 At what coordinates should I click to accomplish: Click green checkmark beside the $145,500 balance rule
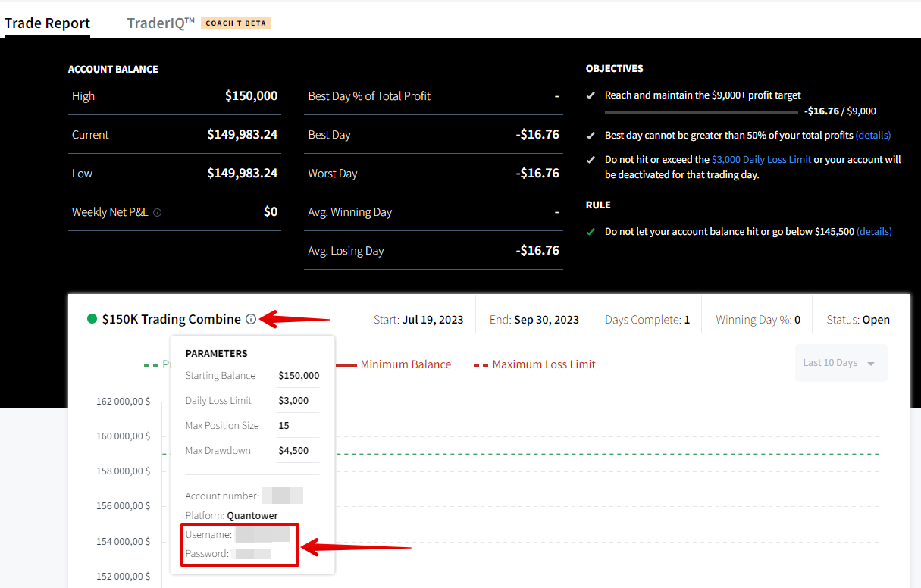[x=591, y=232]
